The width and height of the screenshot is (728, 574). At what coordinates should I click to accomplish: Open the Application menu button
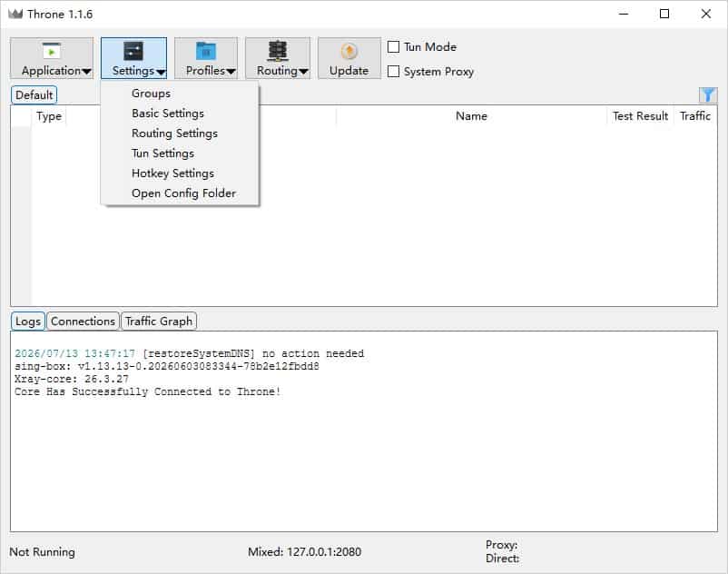coord(52,58)
